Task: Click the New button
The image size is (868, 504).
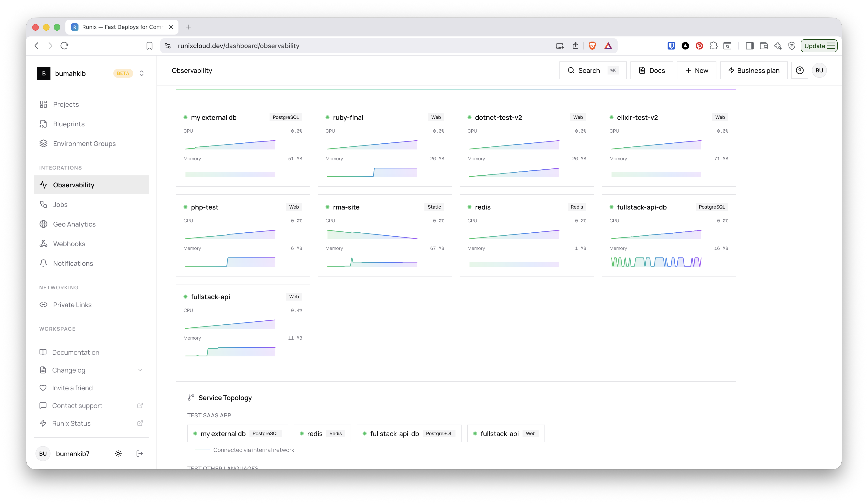Action: (x=697, y=70)
